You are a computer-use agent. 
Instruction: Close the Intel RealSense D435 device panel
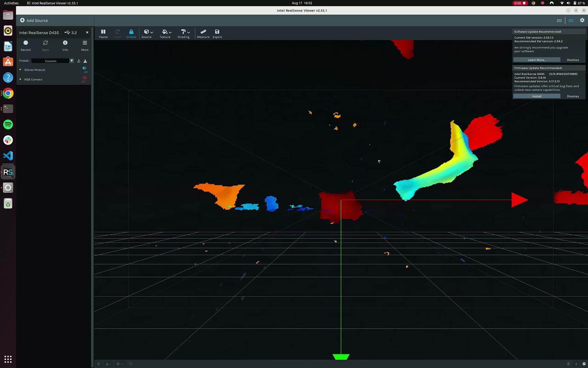pyautogui.click(x=87, y=32)
